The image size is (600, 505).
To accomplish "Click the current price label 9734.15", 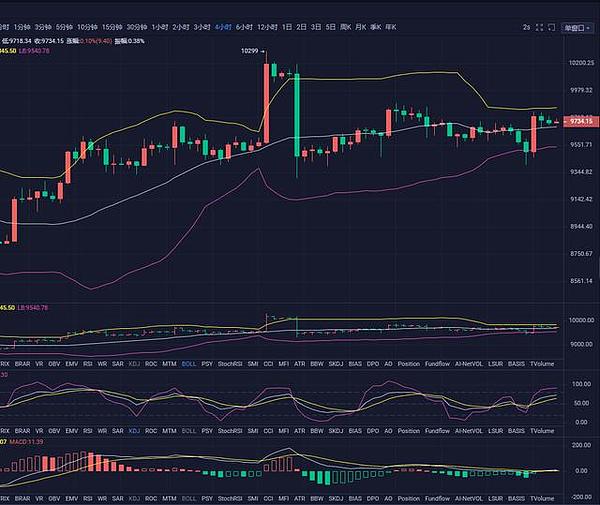I will pos(581,121).
